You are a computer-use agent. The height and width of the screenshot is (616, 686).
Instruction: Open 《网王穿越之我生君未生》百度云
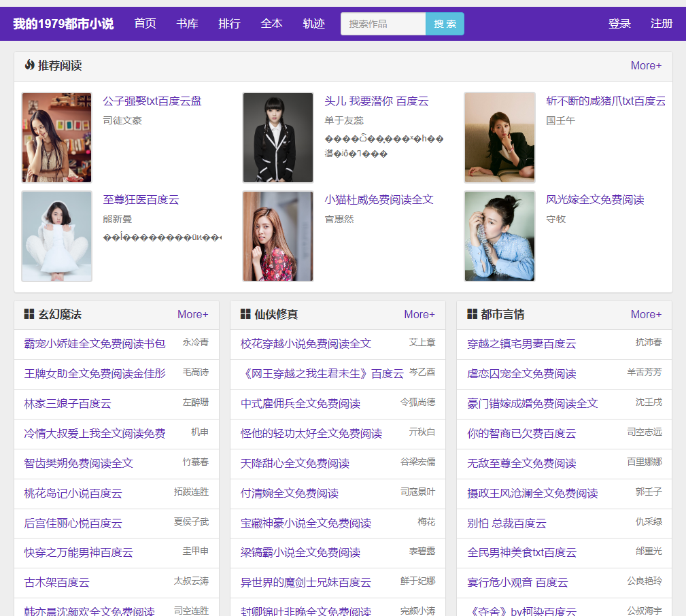[322, 374]
